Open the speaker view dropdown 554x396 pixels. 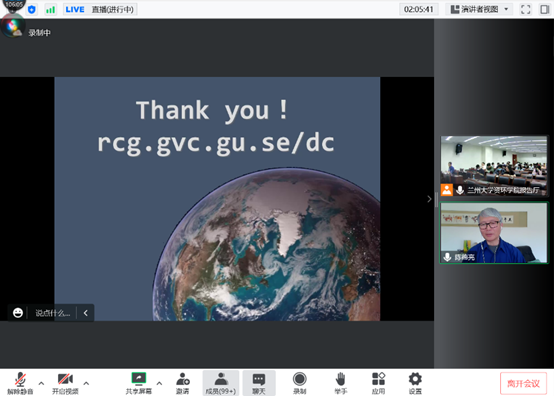tap(480, 9)
